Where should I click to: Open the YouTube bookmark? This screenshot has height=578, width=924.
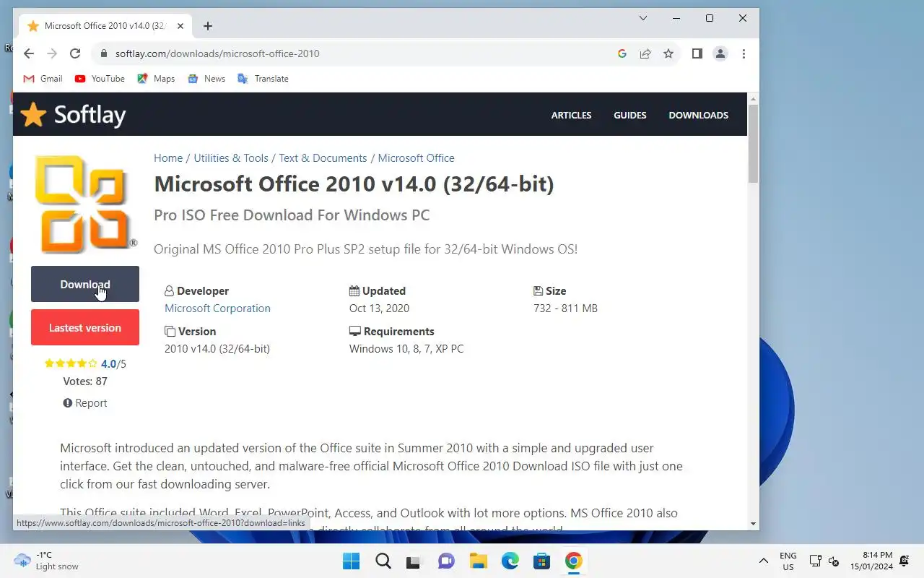[x=100, y=79]
